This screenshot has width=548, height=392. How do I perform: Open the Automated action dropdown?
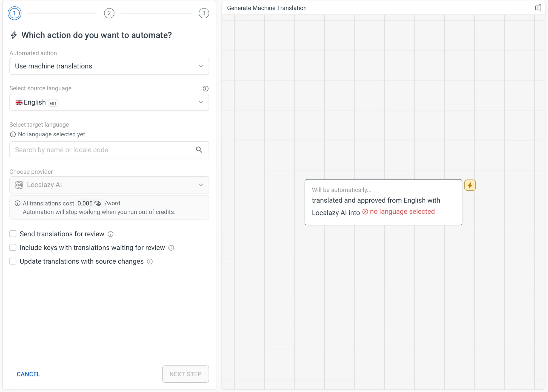(109, 66)
